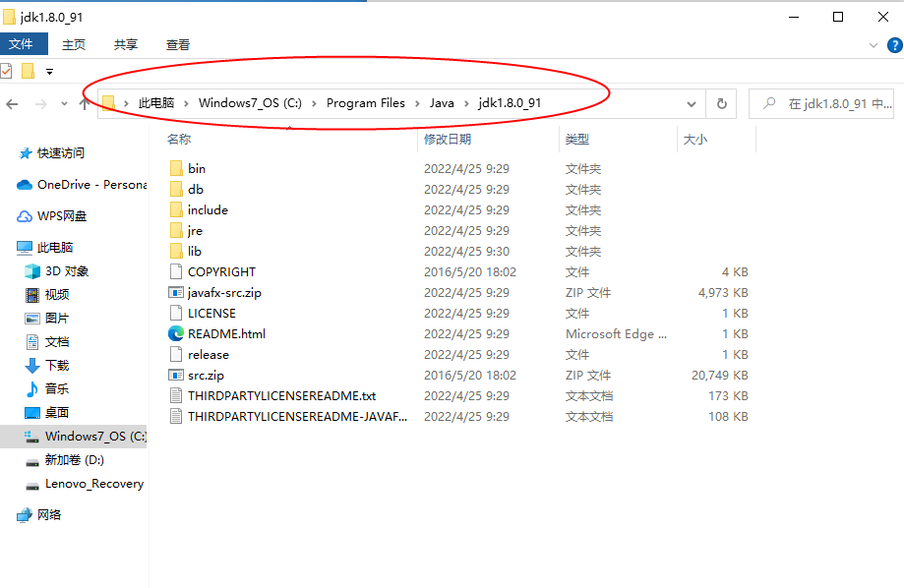904x588 pixels.
Task: Expand the chevron after Program Files breadcrumb
Action: [x=417, y=104]
